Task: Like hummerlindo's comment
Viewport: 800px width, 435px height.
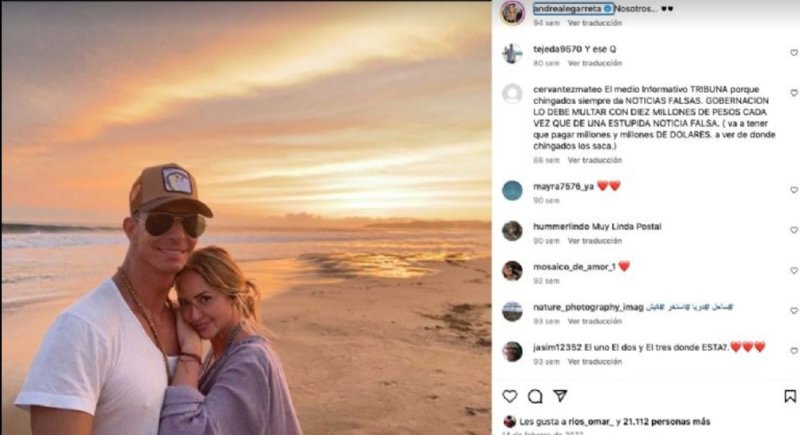Action: (794, 229)
